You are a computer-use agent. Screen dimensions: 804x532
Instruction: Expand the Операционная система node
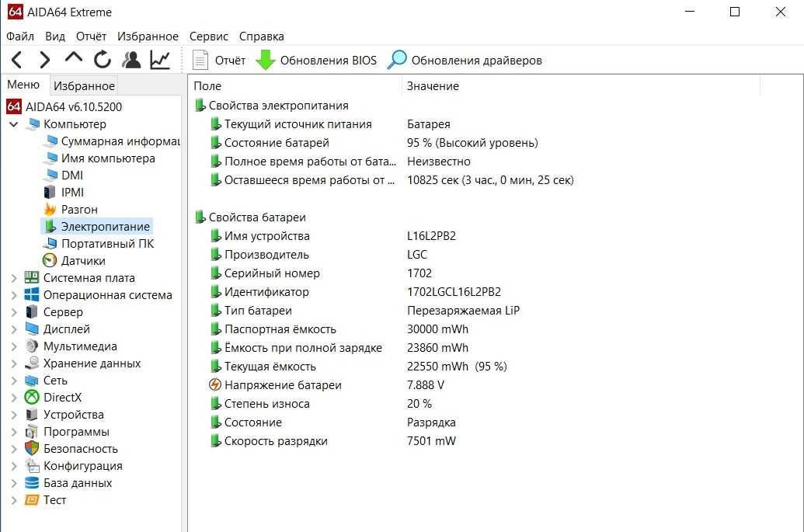pyautogui.click(x=14, y=295)
